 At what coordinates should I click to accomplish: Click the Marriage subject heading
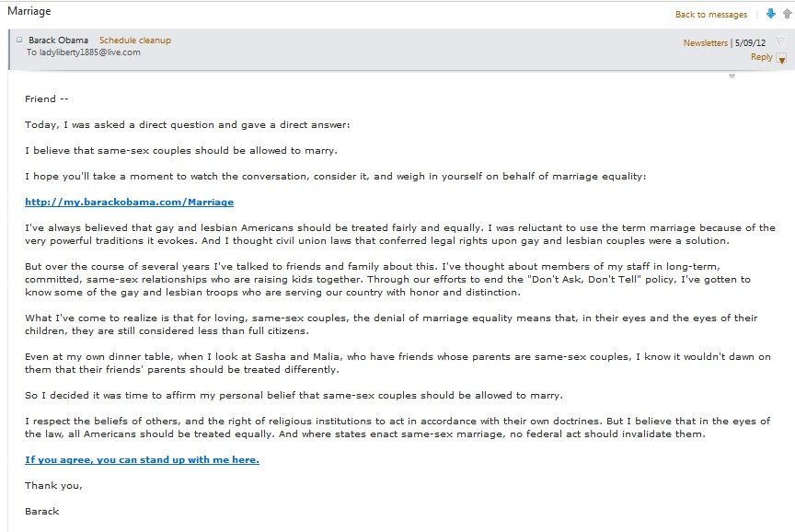click(29, 12)
